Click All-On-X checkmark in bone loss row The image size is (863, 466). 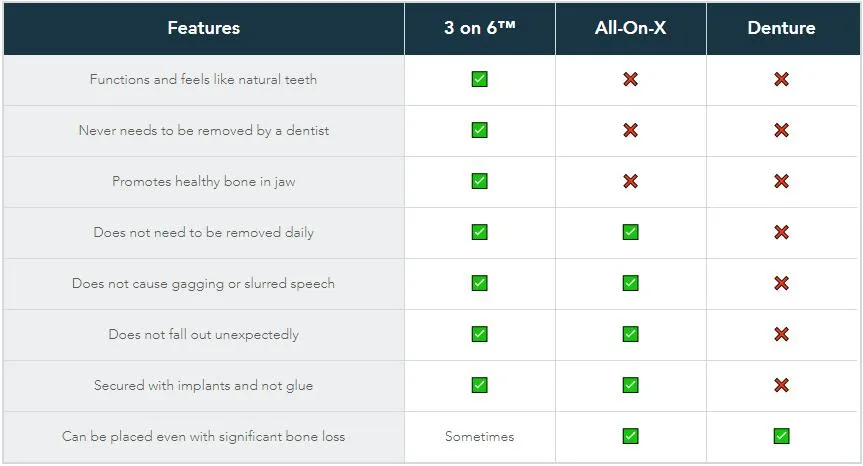coord(630,436)
